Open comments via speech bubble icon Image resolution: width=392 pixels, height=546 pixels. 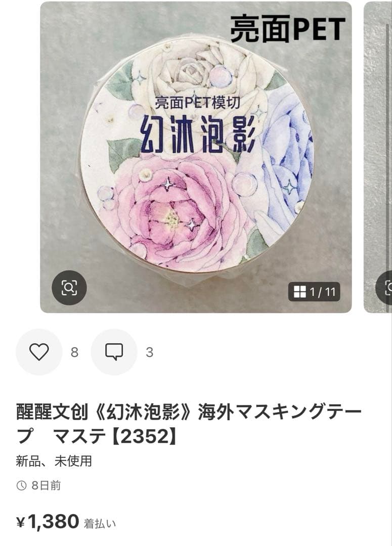114,352
